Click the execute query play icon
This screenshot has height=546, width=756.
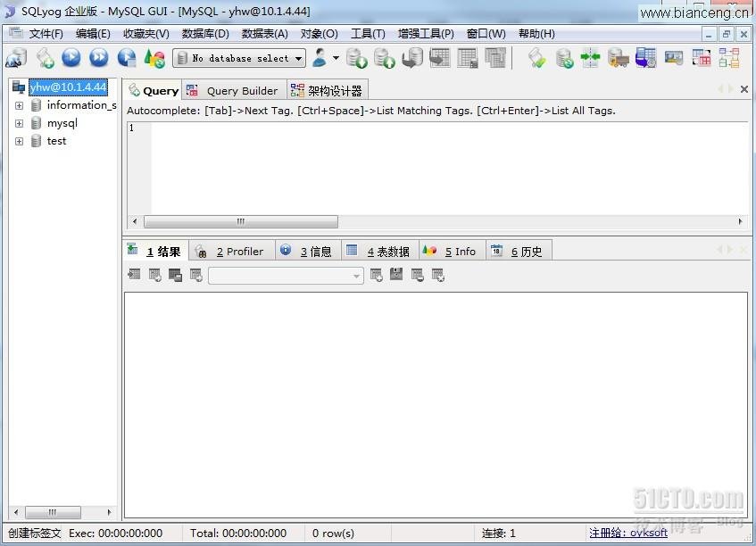(71, 58)
